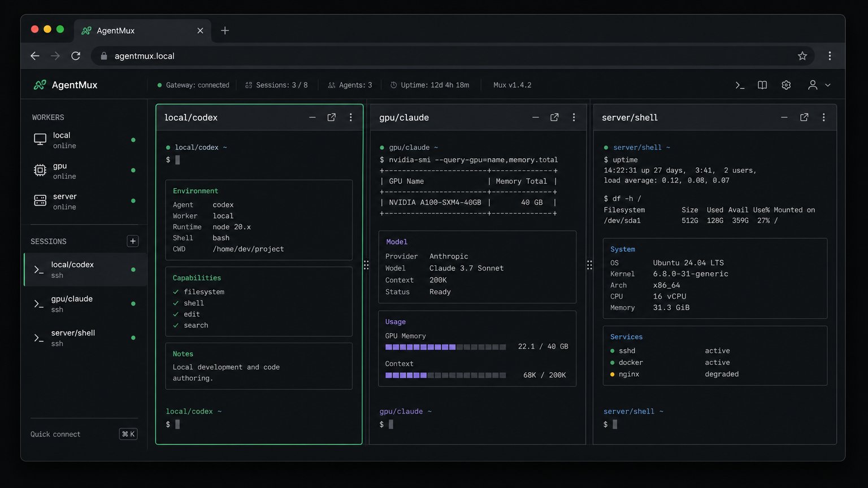
Task: Open a new browser tab
Action: (225, 30)
